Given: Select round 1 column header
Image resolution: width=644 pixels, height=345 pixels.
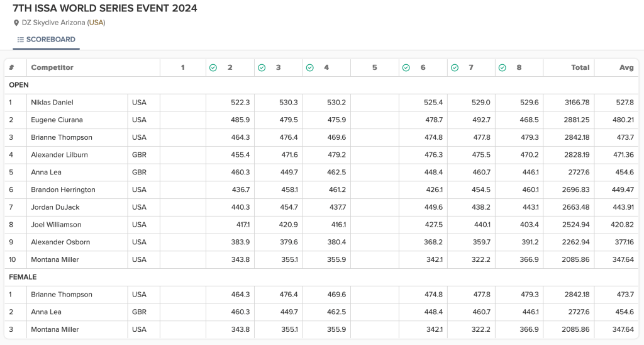Looking at the screenshot, I should point(183,67).
